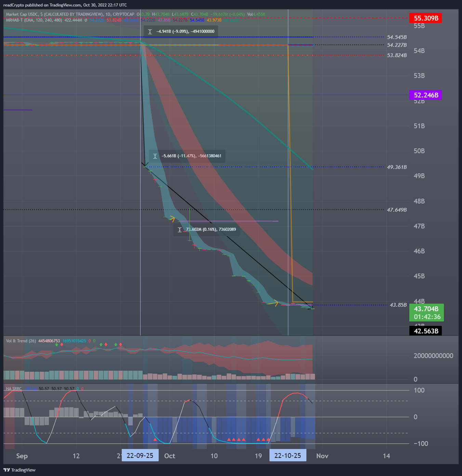Click the 55B tick on price axis

(419, 26)
